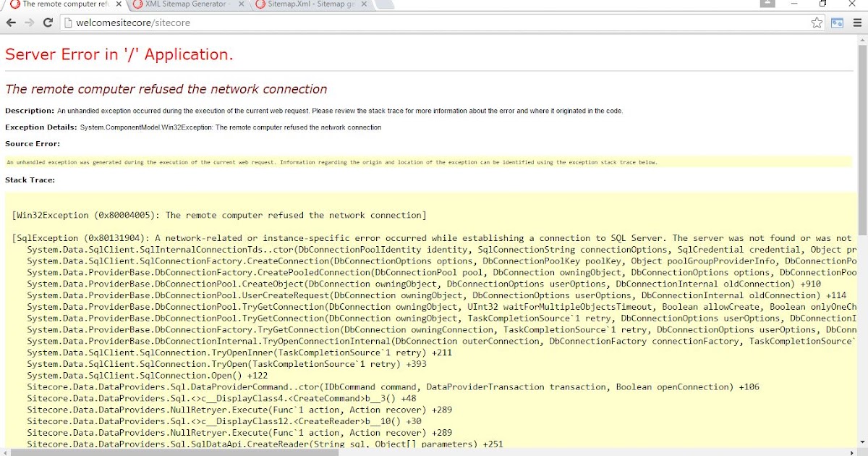Screen dimensions: 868x456
Task: Click the profile avatar in the title bar
Action: 768,4
